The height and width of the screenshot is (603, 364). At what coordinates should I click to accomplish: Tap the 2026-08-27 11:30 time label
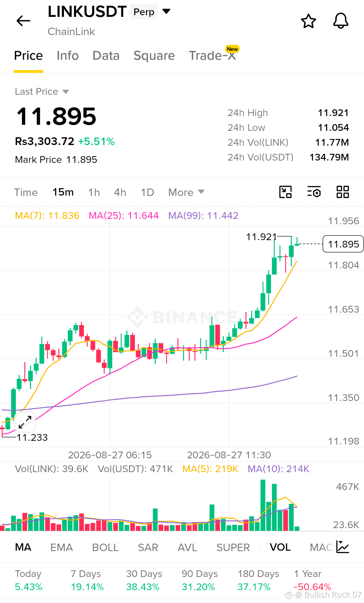click(x=229, y=455)
